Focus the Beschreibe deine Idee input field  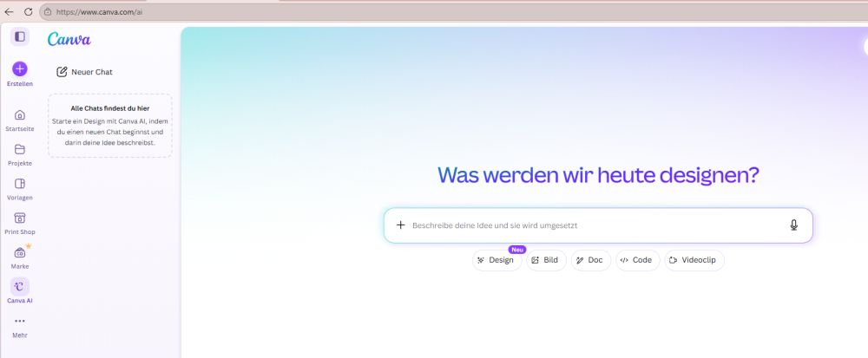point(598,225)
